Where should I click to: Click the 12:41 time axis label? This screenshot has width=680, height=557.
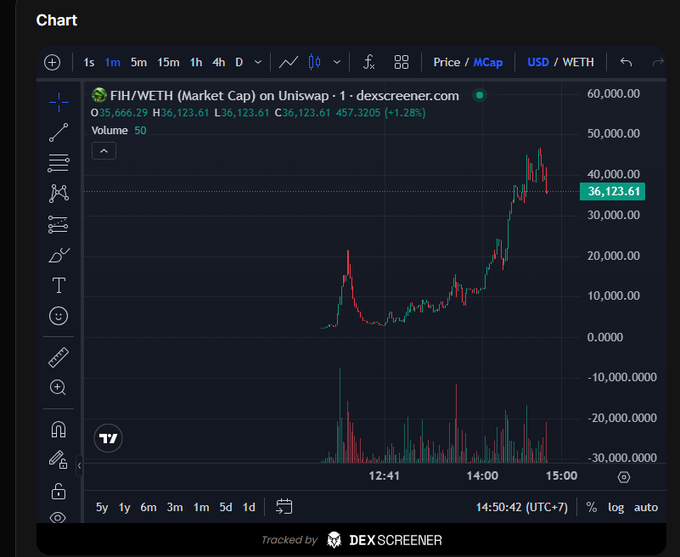(x=384, y=476)
